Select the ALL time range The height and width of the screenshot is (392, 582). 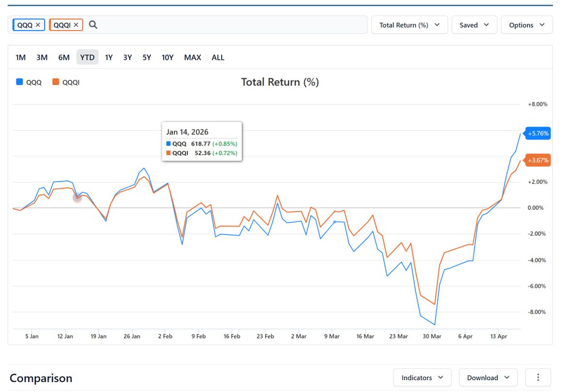tap(218, 57)
